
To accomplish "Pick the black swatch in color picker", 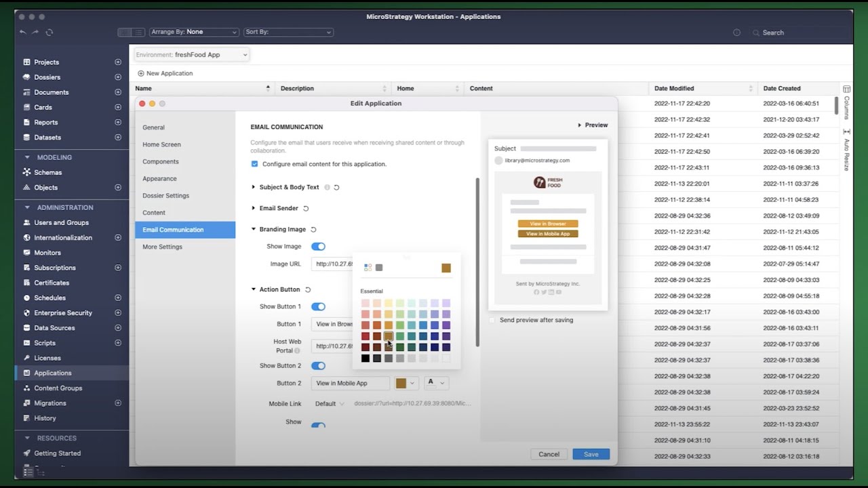I will pyautogui.click(x=366, y=359).
